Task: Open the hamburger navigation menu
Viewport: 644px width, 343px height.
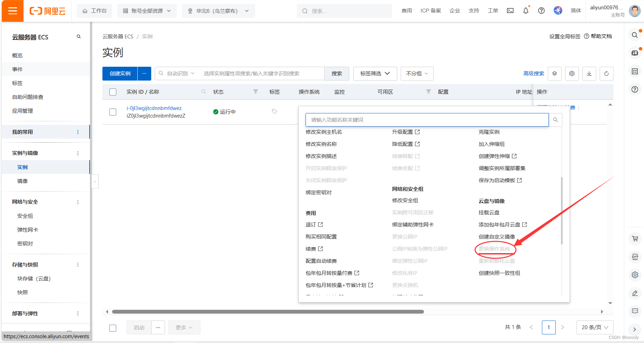Action: [12, 11]
